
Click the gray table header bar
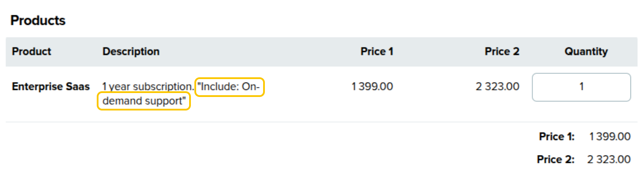coord(322,52)
